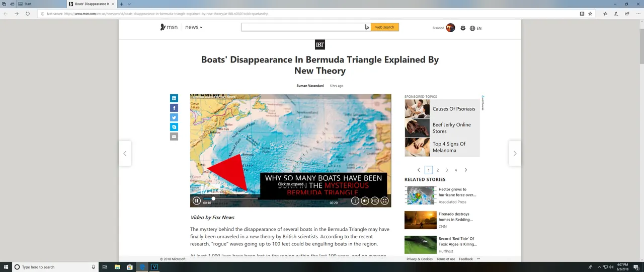Open Firenado destroys homes story thumbnail
Image resolution: width=644 pixels, height=272 pixels.
pos(421,220)
